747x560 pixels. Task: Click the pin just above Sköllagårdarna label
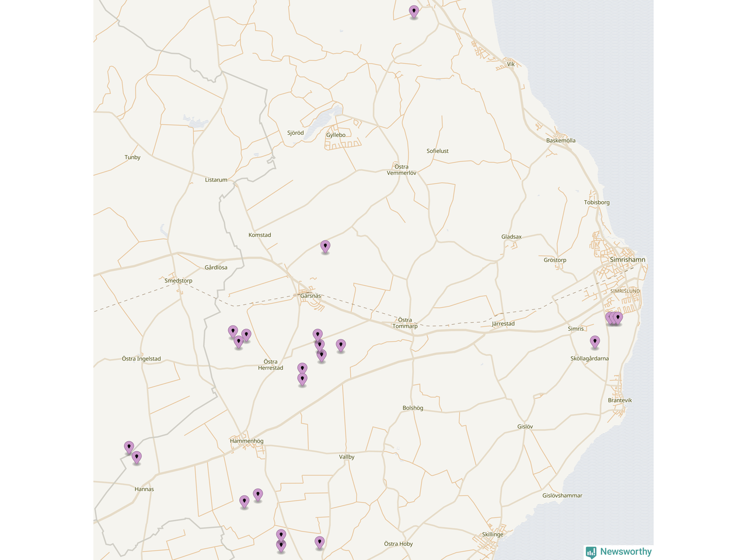[x=595, y=342]
